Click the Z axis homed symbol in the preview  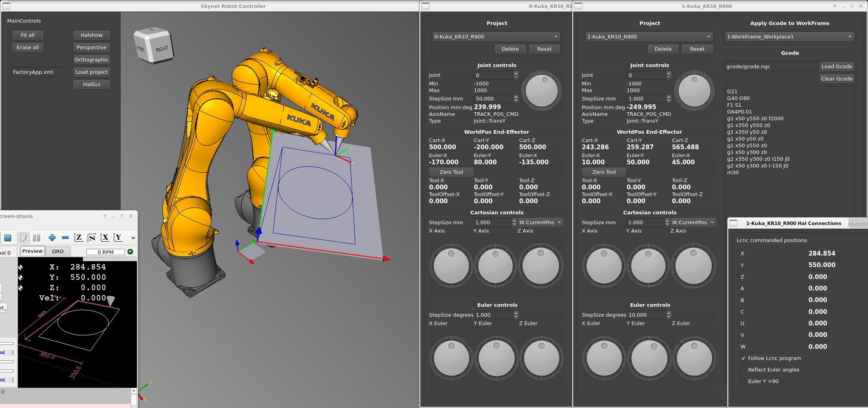pyautogui.click(x=21, y=288)
